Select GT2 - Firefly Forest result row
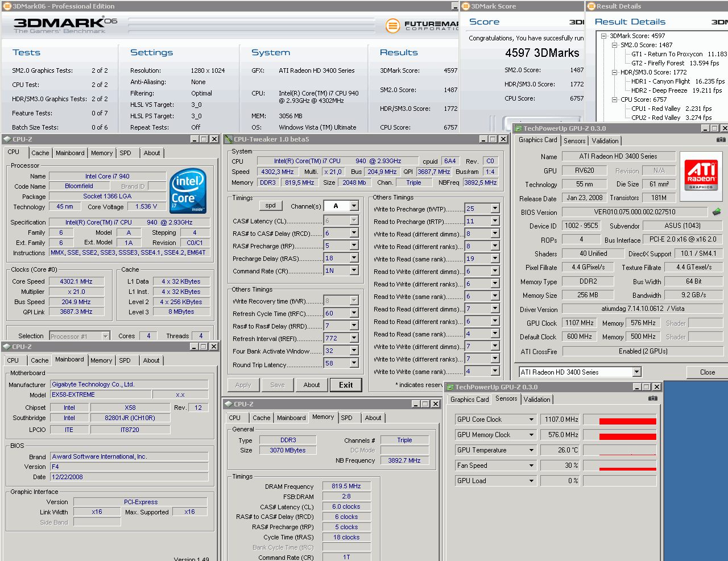The height and width of the screenshot is (561, 728). coord(675,63)
